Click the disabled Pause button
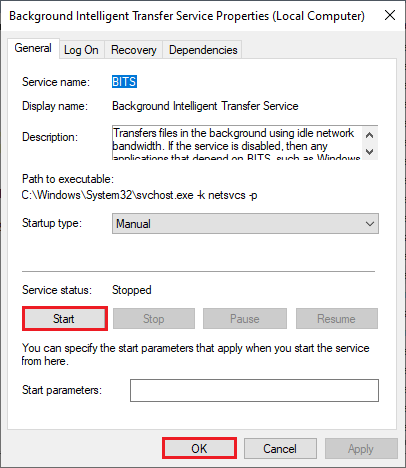 click(x=245, y=319)
